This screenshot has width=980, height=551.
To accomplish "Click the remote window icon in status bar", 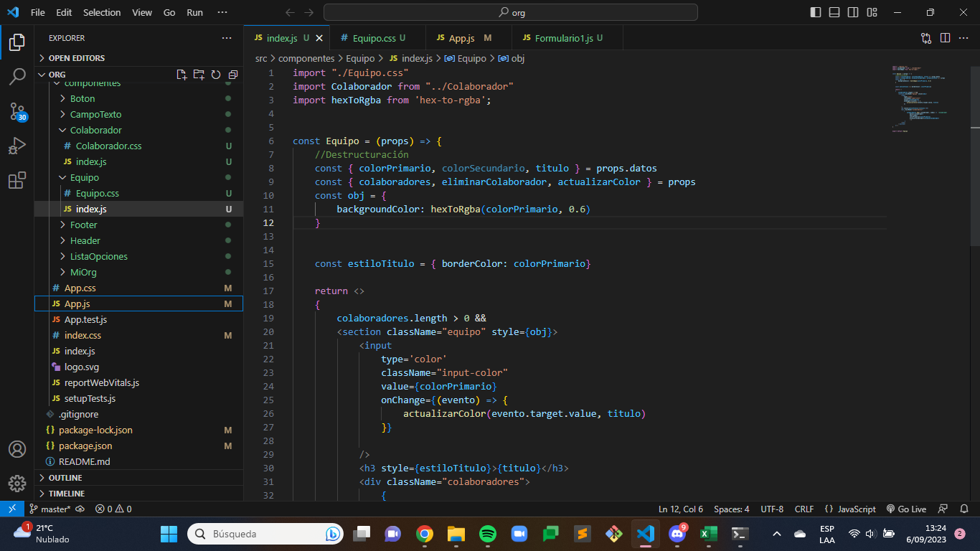I will 12,509.
